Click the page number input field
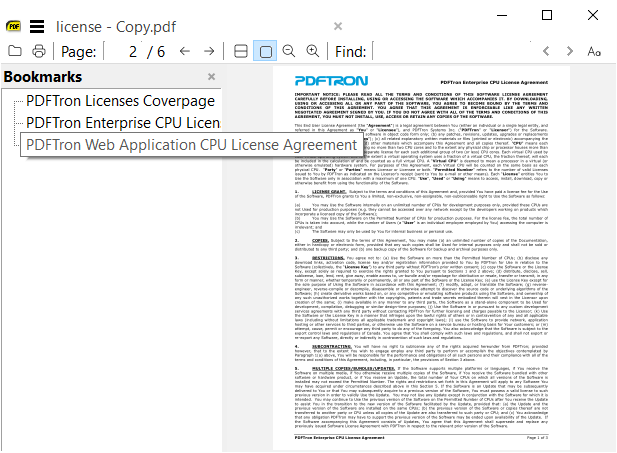 [x=122, y=51]
